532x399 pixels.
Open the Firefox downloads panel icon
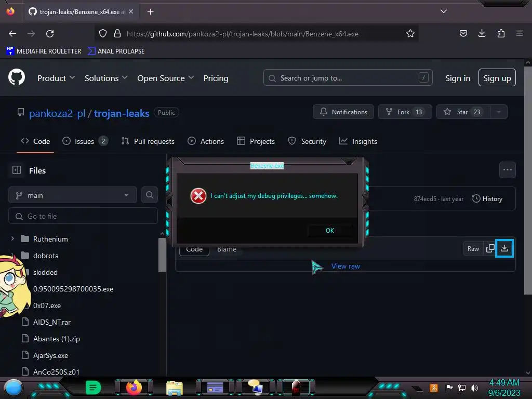482,33
